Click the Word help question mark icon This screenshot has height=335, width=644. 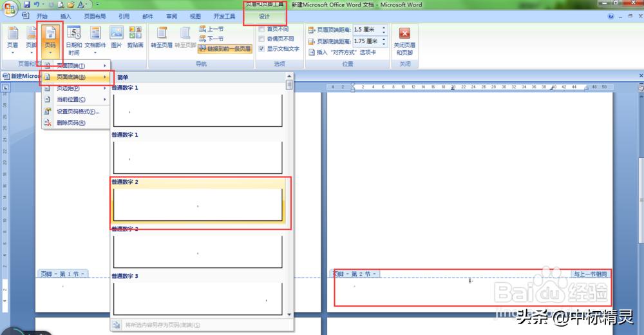click(x=611, y=17)
